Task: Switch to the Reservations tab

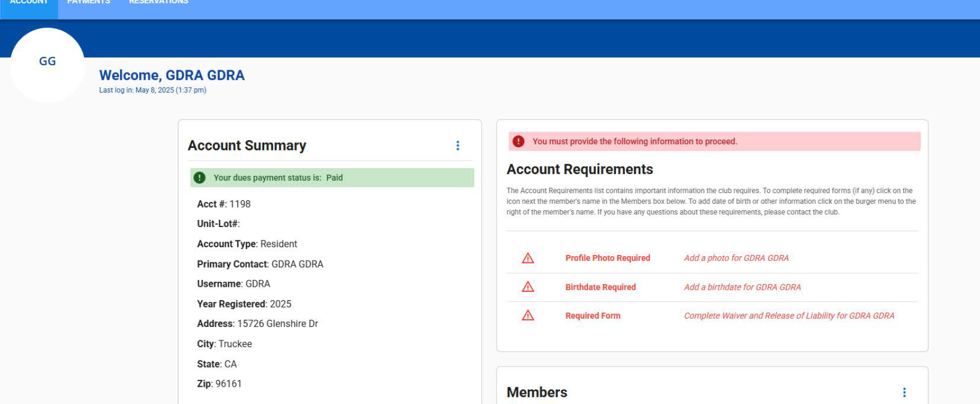Action: click(159, 3)
